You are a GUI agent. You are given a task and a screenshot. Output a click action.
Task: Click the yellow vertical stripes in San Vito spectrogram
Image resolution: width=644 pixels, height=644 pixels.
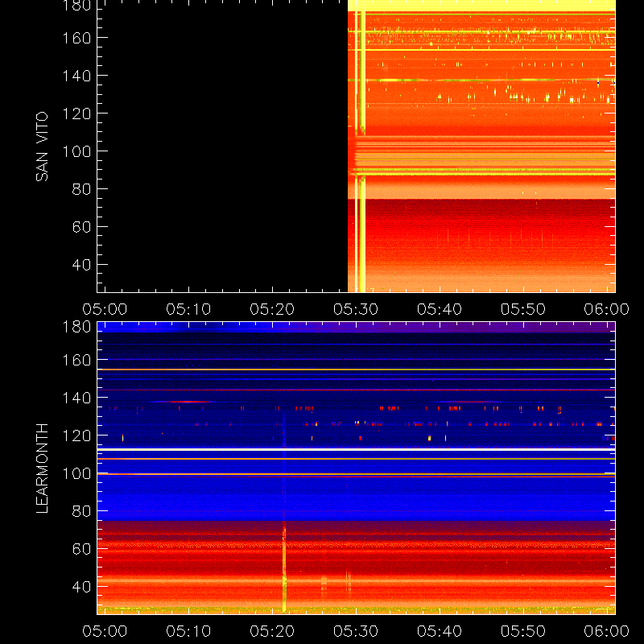(360, 152)
